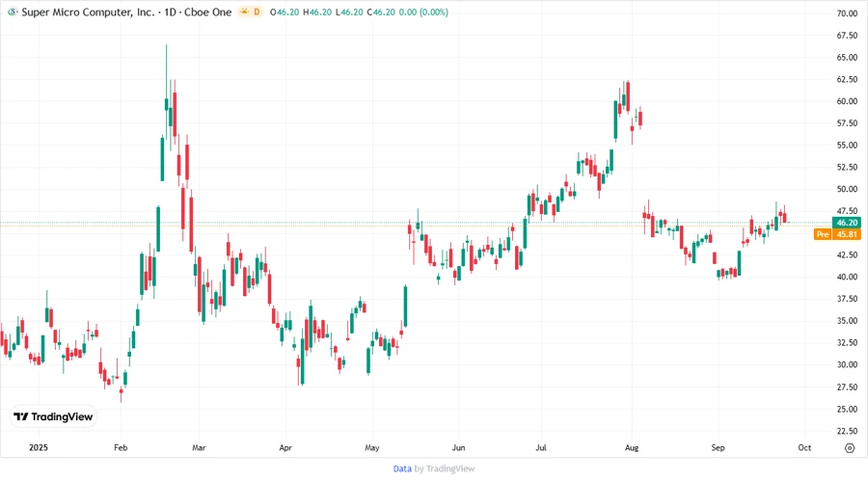Click the 67.50 price axis label

coord(847,36)
